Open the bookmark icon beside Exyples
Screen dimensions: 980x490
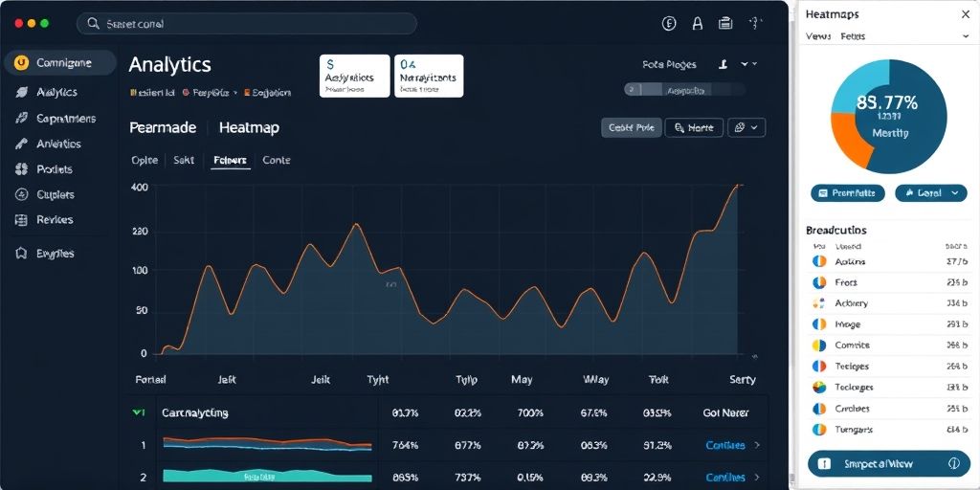[x=20, y=254]
